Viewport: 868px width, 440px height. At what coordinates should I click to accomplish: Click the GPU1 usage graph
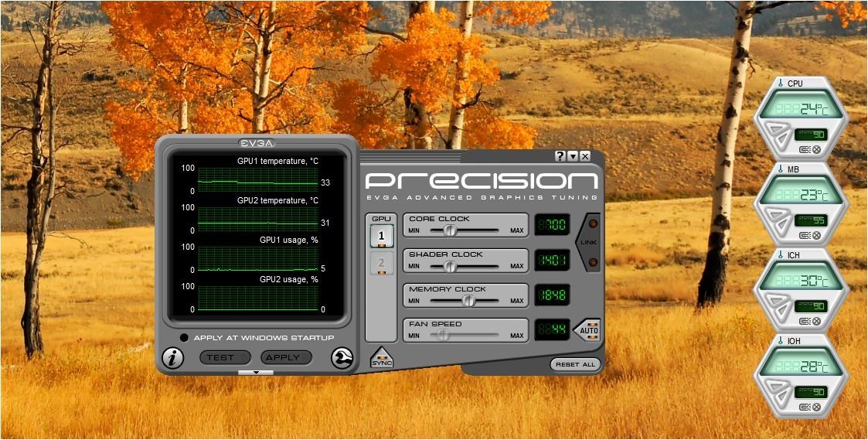pos(257,258)
